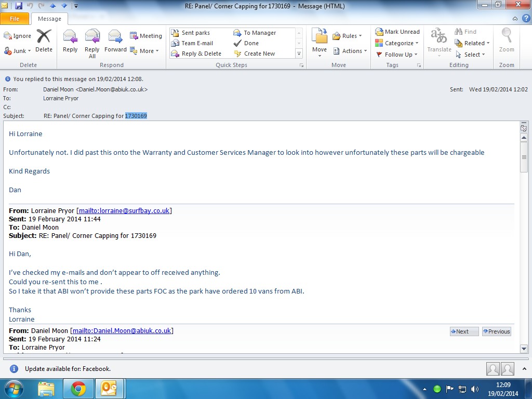Launch Google Chrome from taskbar
This screenshot has height=399, width=532.
pyautogui.click(x=78, y=389)
